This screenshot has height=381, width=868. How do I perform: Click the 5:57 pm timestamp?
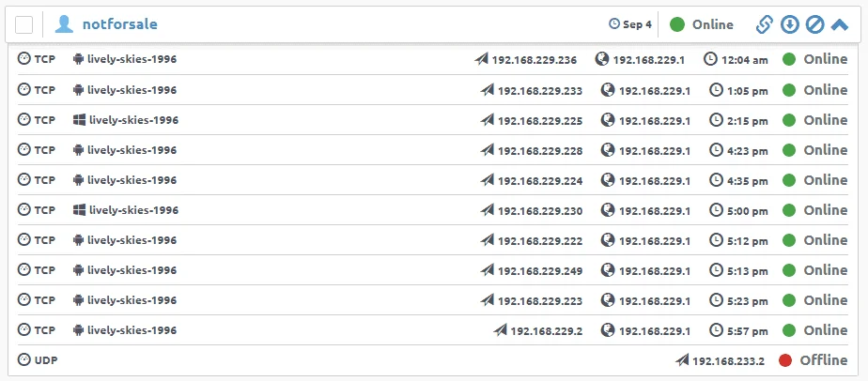point(748,330)
